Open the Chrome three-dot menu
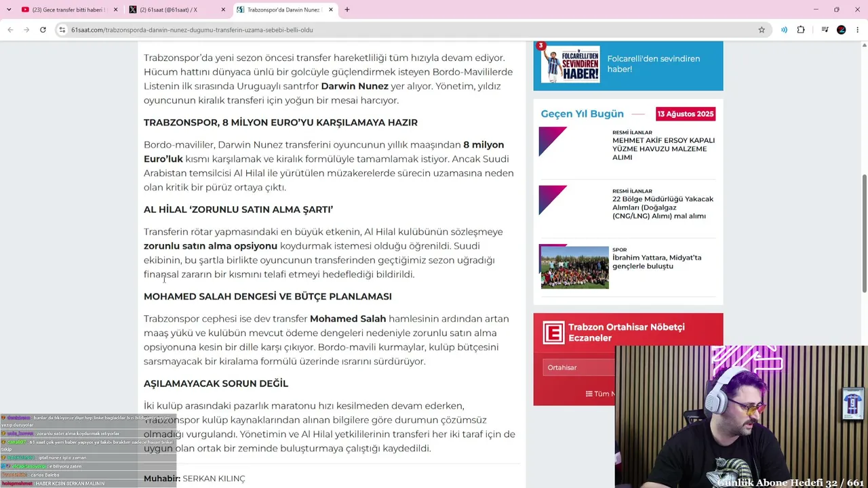The width and height of the screenshot is (868, 488). tap(858, 30)
